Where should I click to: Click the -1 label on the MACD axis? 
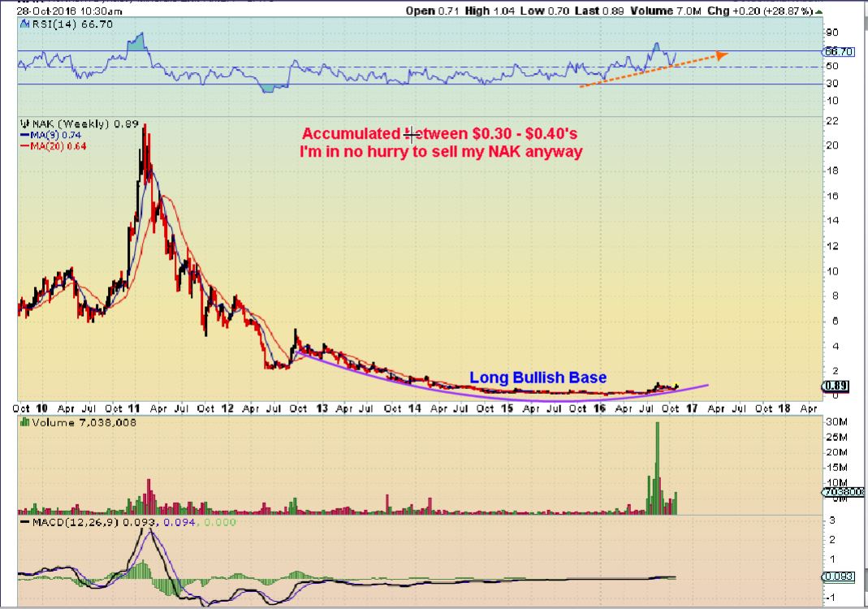pyautogui.click(x=831, y=598)
